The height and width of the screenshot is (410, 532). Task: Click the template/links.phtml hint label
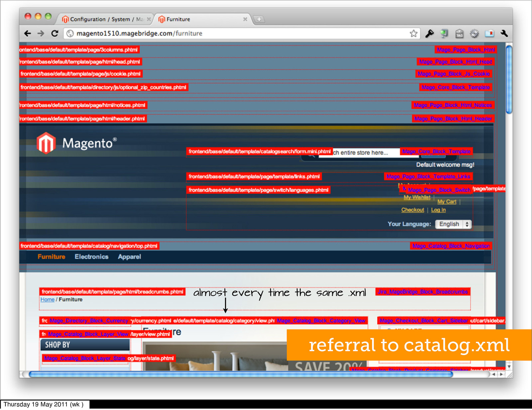[x=254, y=176]
